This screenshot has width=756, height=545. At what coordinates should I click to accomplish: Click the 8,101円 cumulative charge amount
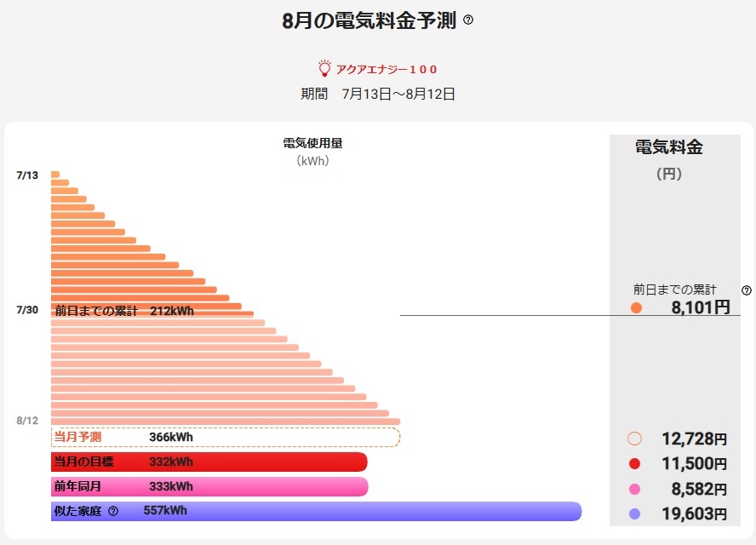tap(700, 307)
